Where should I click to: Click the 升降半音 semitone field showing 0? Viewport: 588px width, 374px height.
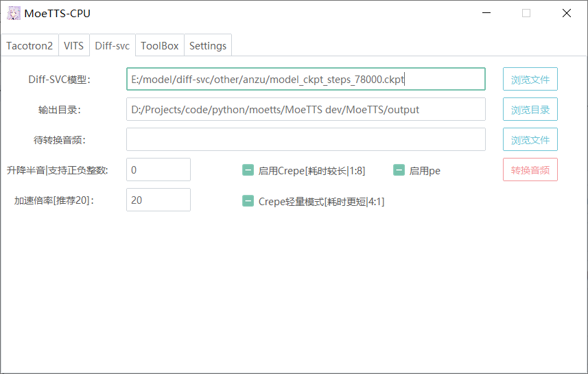pyautogui.click(x=158, y=170)
